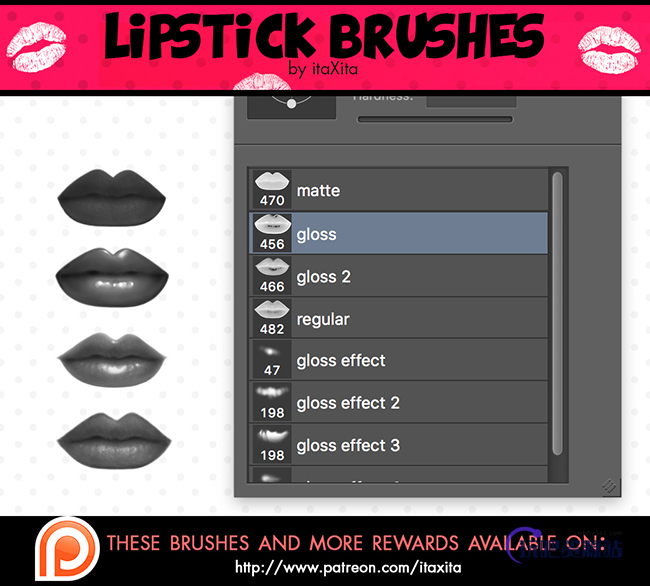650x586 pixels.
Task: Click the regular lips sample image
Action: point(114,441)
